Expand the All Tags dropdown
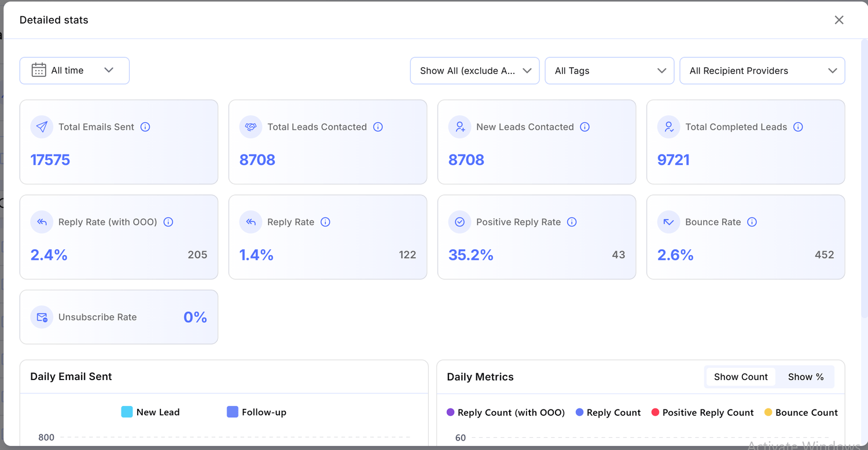 609,71
